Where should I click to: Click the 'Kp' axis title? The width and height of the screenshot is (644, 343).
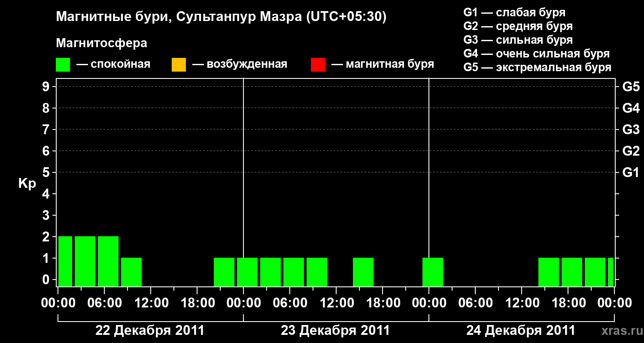27,184
